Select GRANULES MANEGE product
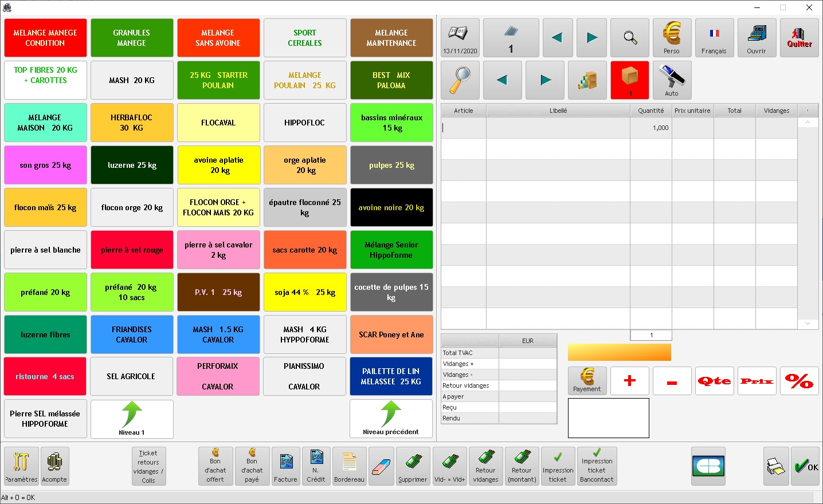This screenshot has width=823, height=504. click(132, 38)
